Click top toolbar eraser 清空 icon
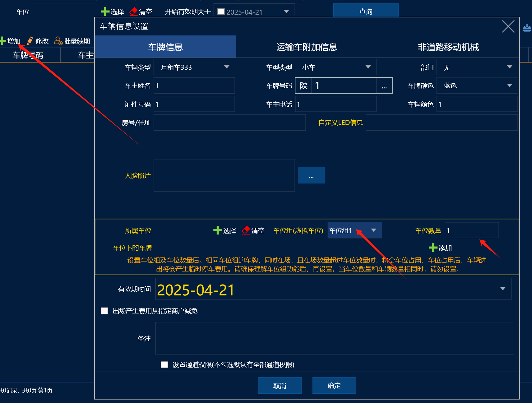 click(133, 12)
